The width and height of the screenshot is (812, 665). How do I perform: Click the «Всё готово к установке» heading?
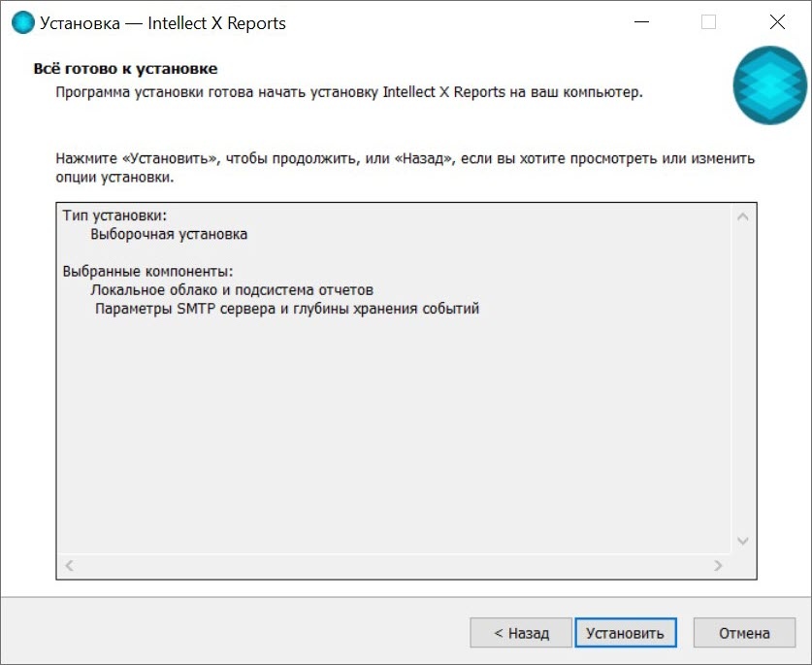(x=125, y=69)
